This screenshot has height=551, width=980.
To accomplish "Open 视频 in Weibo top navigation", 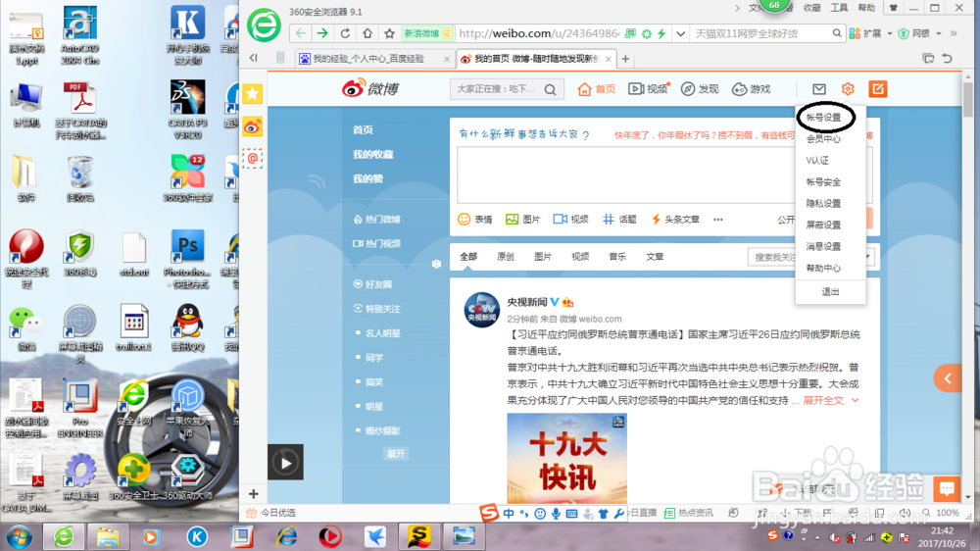I will point(648,89).
